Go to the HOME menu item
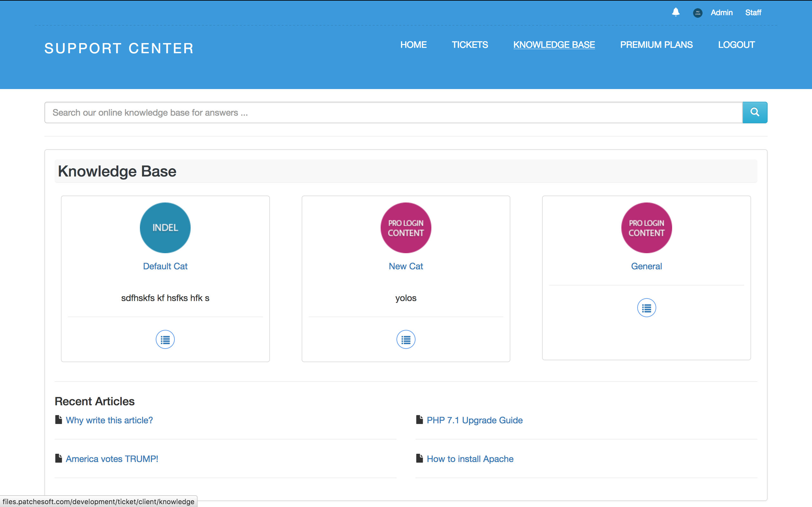812x507 pixels. 413,45
